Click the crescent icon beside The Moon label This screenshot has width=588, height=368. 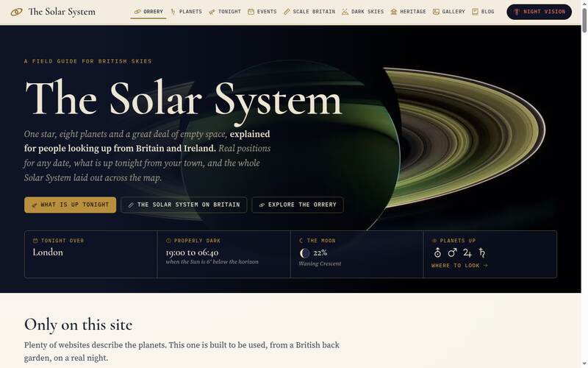pyautogui.click(x=301, y=241)
